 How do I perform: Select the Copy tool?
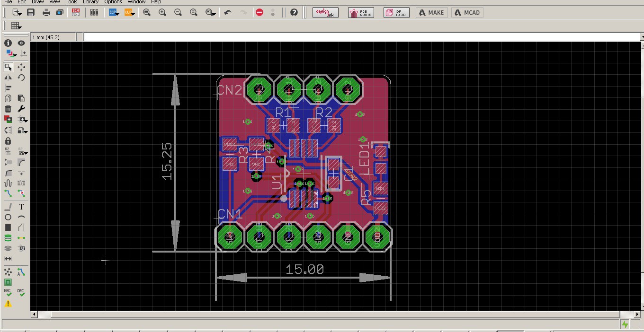[8, 98]
